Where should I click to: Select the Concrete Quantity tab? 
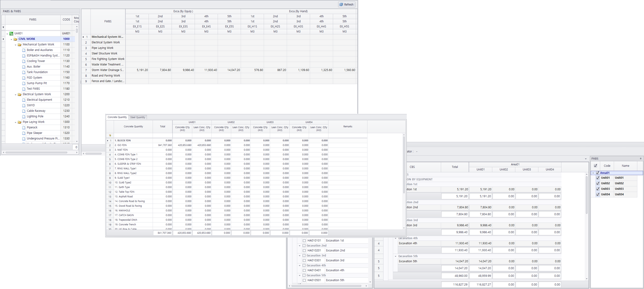click(117, 117)
